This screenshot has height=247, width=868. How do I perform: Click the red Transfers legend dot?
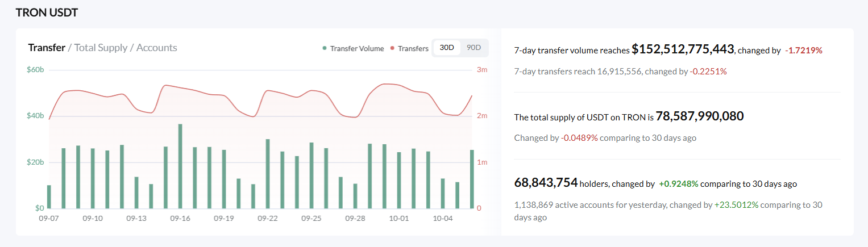pos(392,48)
